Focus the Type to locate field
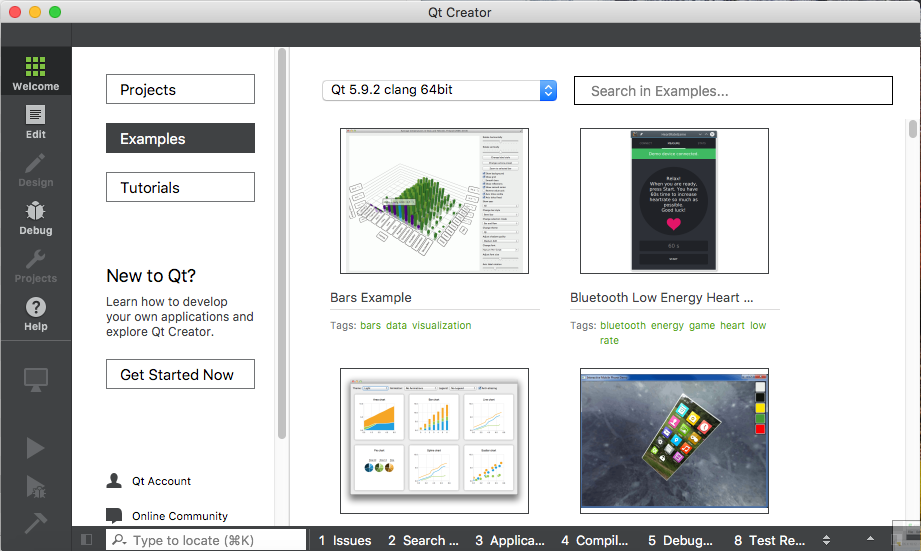The width and height of the screenshot is (921, 551). (x=206, y=540)
